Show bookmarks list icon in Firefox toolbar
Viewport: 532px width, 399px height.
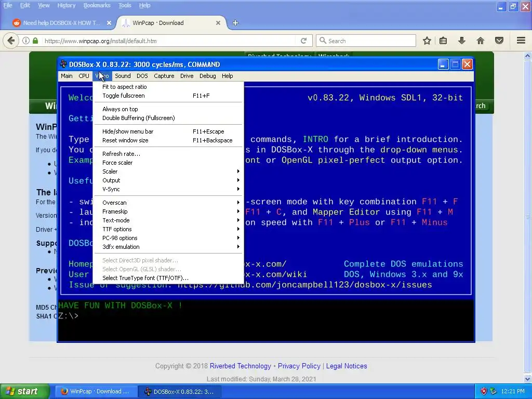tap(443, 41)
